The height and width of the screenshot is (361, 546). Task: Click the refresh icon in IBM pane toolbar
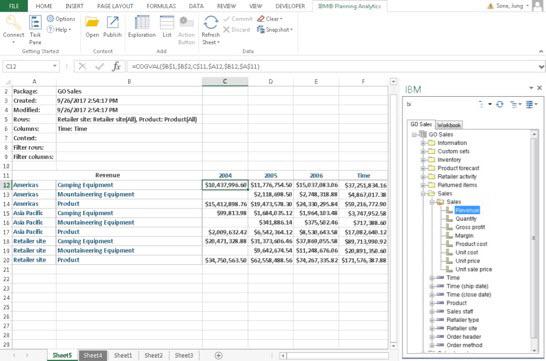(500, 104)
